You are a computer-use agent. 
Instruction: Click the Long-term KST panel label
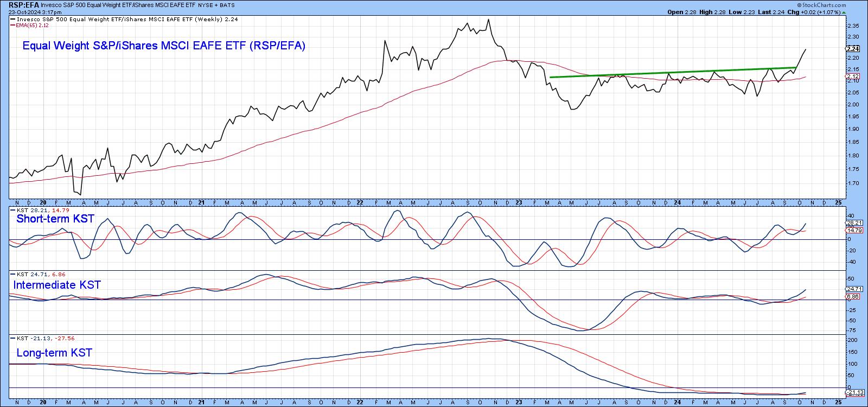coord(54,353)
